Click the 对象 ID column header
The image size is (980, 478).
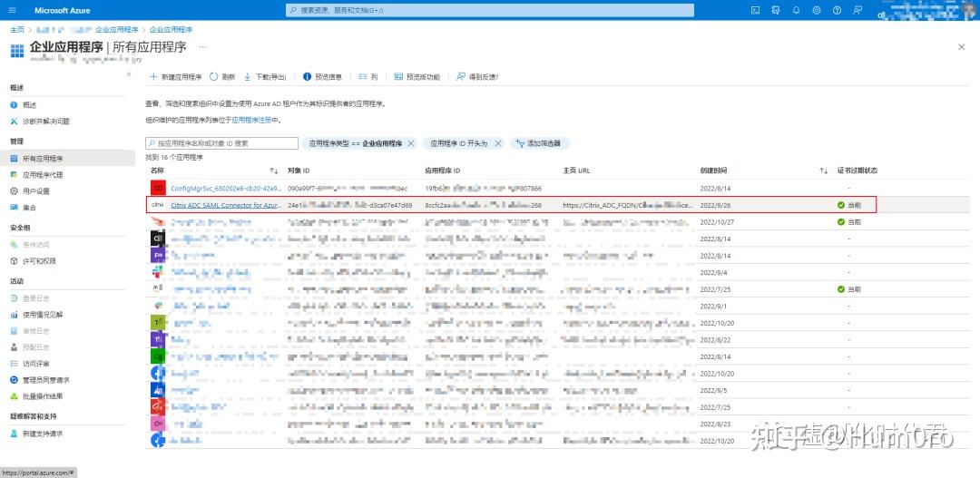pos(299,171)
